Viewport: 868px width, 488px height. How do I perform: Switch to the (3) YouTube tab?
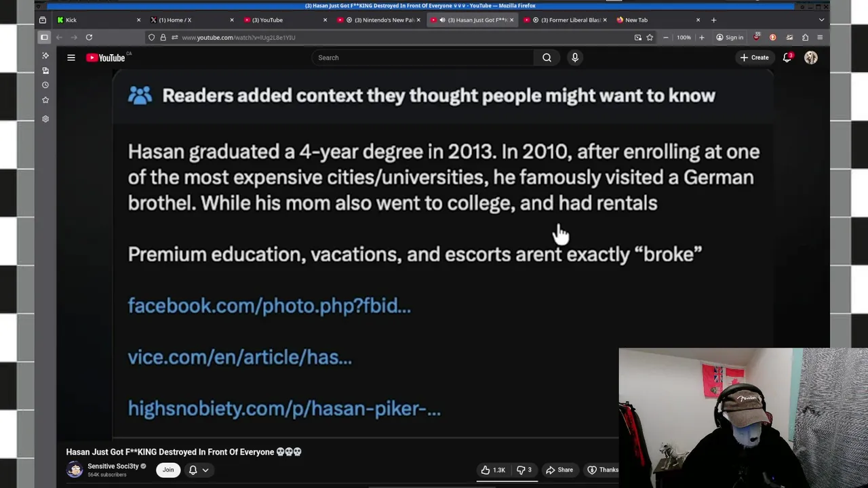pyautogui.click(x=285, y=20)
